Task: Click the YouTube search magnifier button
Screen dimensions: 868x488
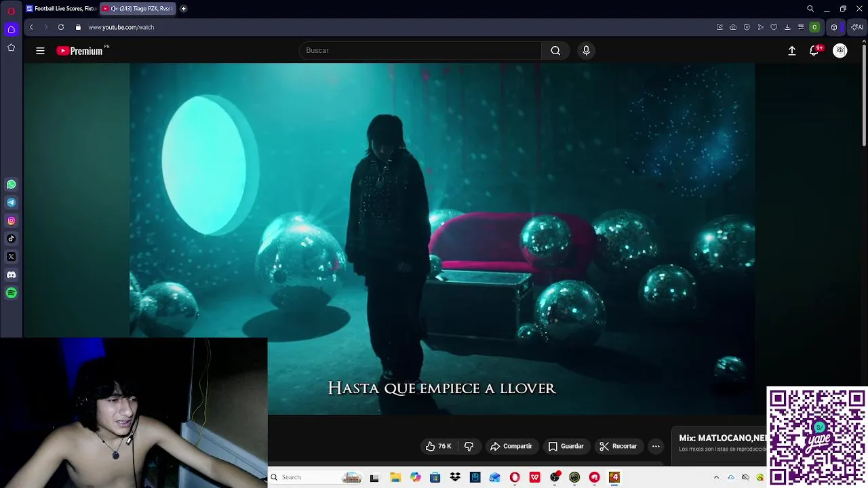Action: [x=555, y=50]
